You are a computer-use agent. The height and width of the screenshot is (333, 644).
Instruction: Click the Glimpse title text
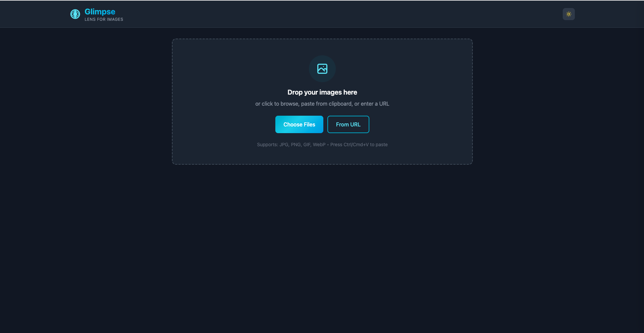point(100,12)
